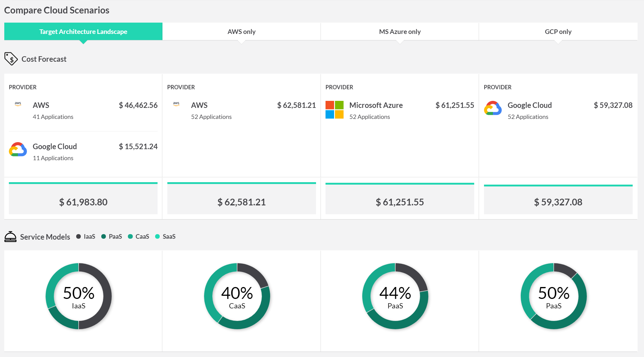Click AWS logo in AWS only column

click(x=176, y=104)
